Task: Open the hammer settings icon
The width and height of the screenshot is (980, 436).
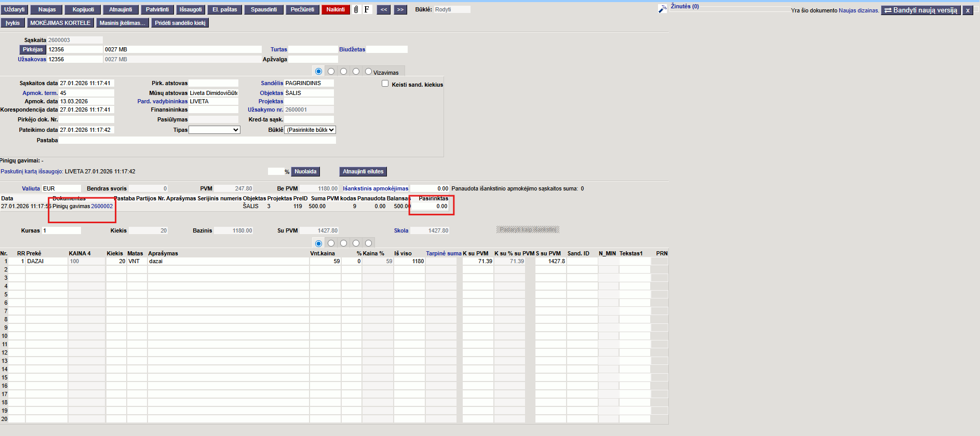Action: pyautogui.click(x=662, y=9)
